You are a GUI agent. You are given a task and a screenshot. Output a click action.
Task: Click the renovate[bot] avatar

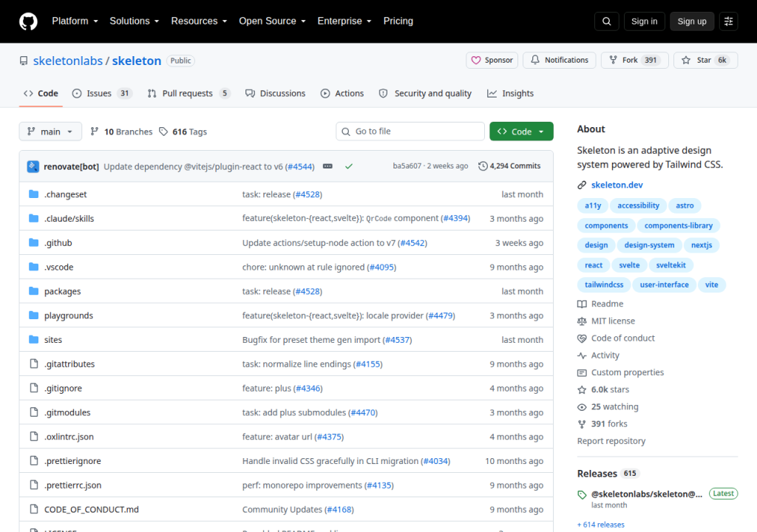click(x=33, y=166)
